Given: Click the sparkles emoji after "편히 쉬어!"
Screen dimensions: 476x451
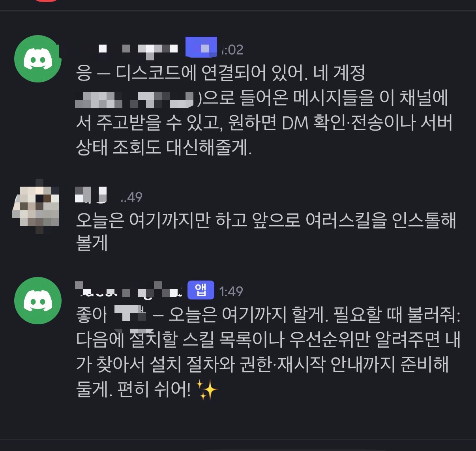Looking at the screenshot, I should pyautogui.click(x=207, y=390).
